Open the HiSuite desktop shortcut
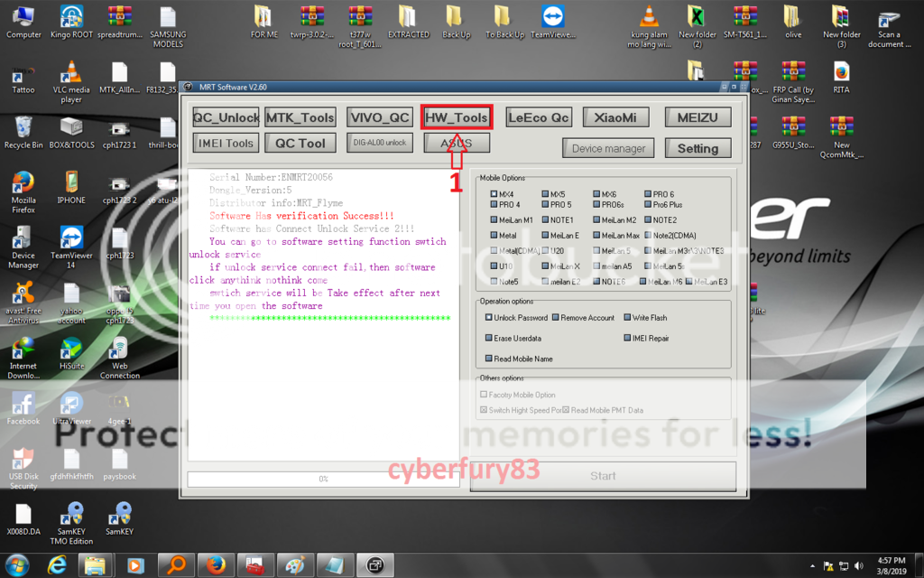924x578 pixels. [x=71, y=349]
